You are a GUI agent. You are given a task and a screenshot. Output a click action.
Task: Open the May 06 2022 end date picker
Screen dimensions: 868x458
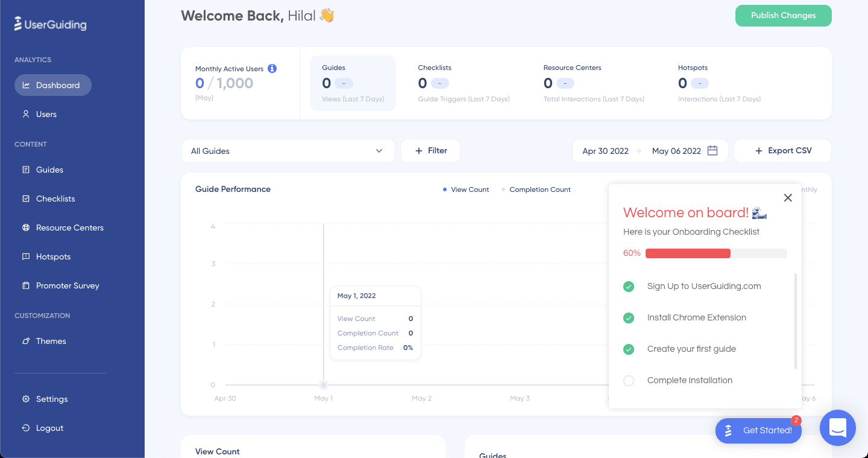(676, 151)
